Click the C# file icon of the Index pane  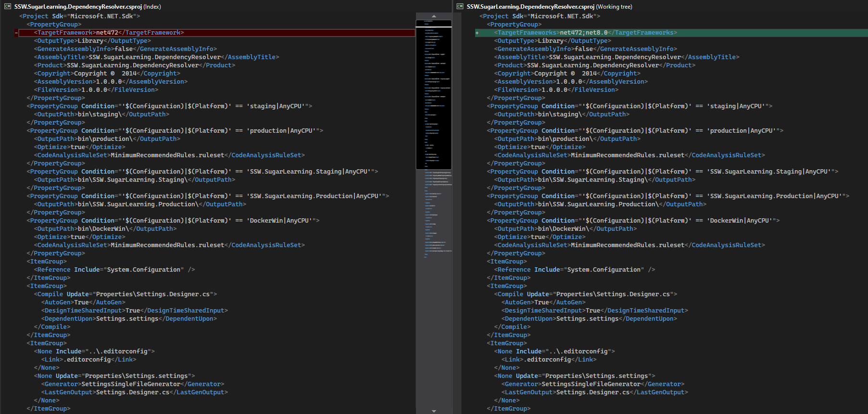(x=7, y=6)
